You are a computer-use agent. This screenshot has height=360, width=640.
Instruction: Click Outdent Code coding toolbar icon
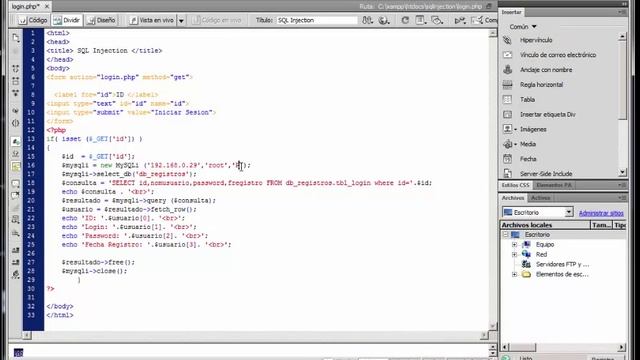coord(16,262)
